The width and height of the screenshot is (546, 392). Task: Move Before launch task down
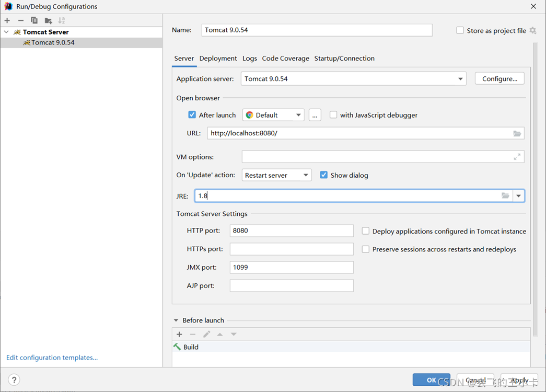pyautogui.click(x=234, y=335)
